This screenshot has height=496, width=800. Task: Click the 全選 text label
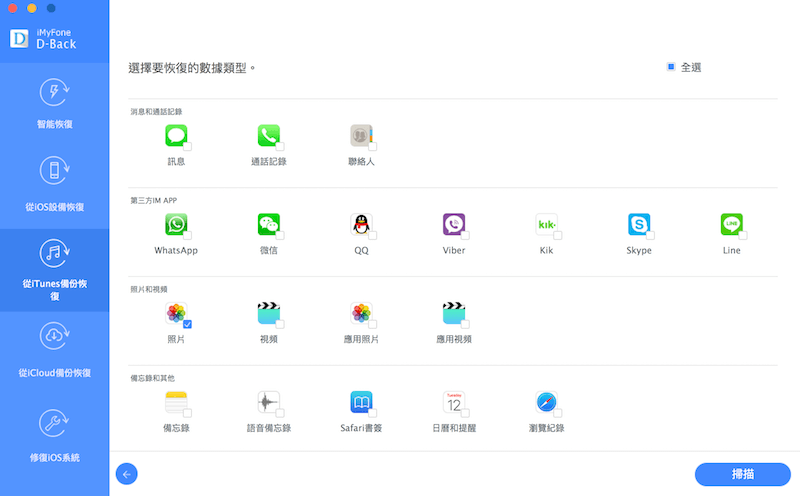691,67
